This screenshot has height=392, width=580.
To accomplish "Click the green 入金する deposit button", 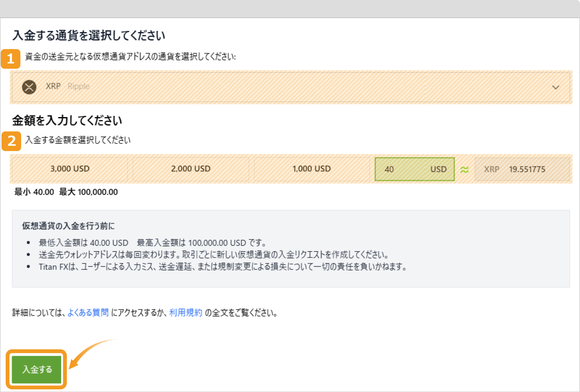I will (36, 369).
